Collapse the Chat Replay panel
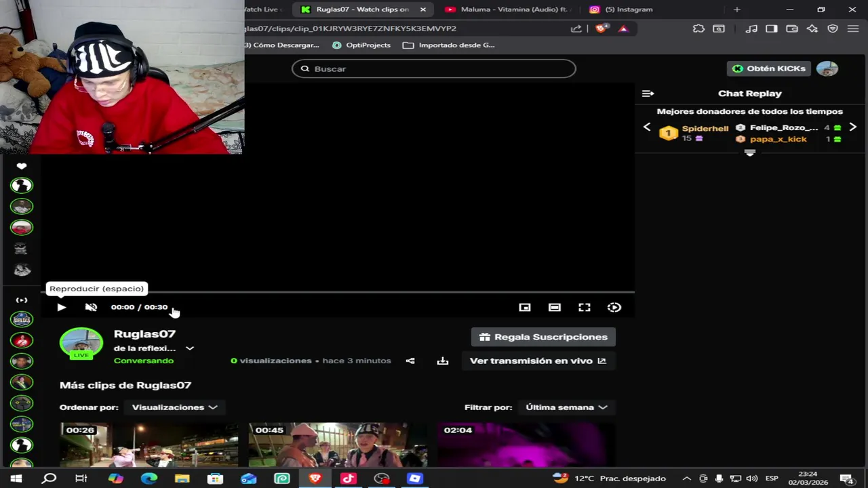868x488 pixels. click(648, 94)
